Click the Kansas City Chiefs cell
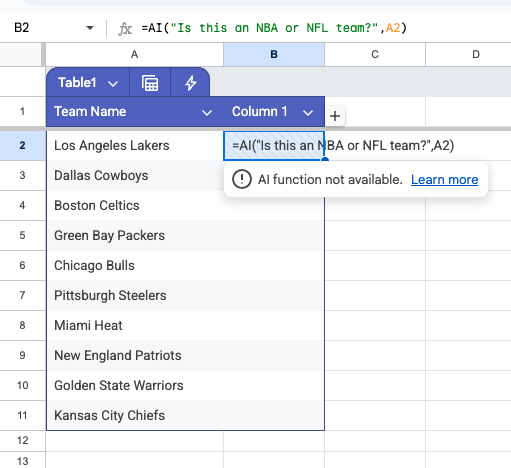 [x=135, y=415]
